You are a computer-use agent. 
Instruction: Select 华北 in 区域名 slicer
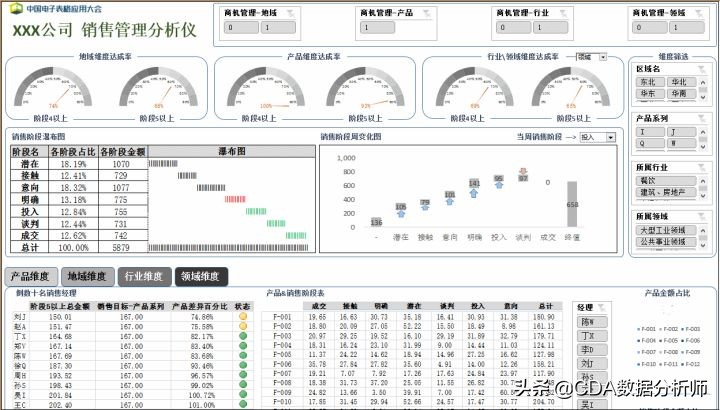click(x=681, y=82)
